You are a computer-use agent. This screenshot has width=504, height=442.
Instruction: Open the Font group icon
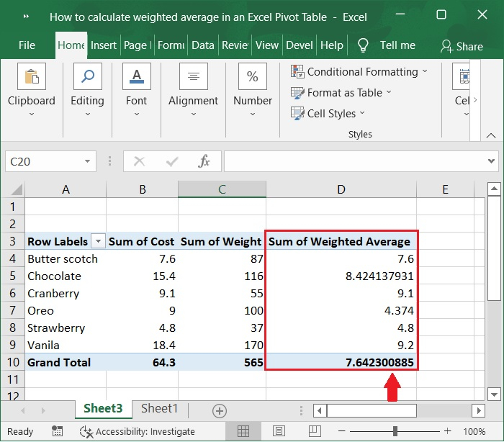pos(136,78)
